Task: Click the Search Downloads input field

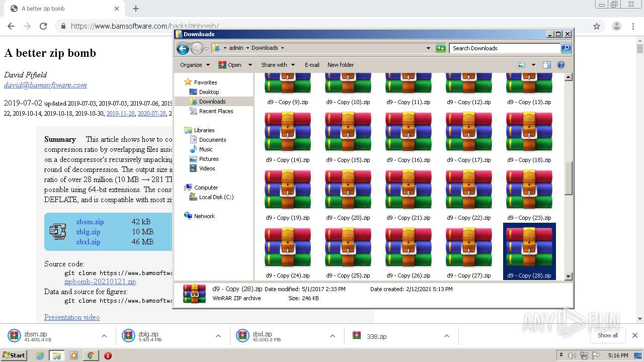Action: tap(505, 48)
